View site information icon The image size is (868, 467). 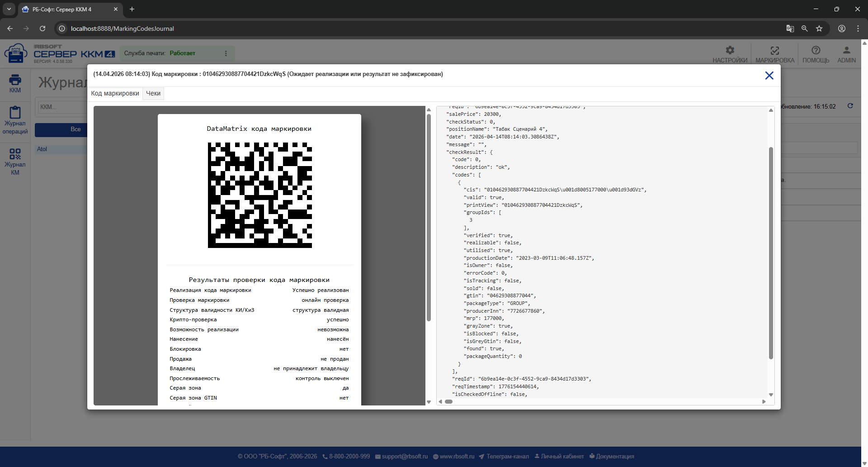62,29
